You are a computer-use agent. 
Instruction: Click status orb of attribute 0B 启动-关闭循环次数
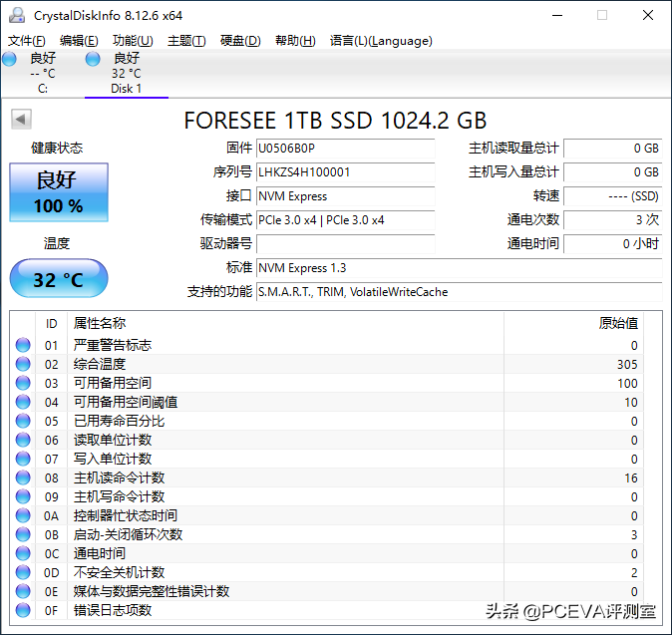[x=23, y=534]
